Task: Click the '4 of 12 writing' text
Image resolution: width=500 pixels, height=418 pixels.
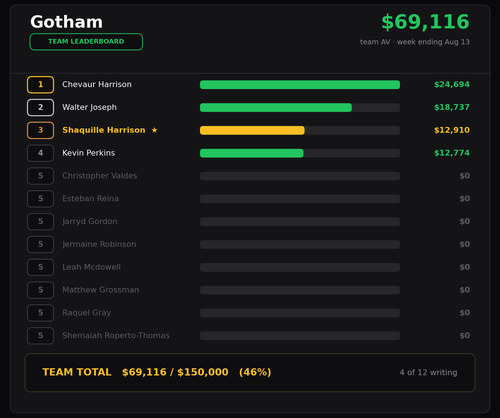Action: click(428, 373)
